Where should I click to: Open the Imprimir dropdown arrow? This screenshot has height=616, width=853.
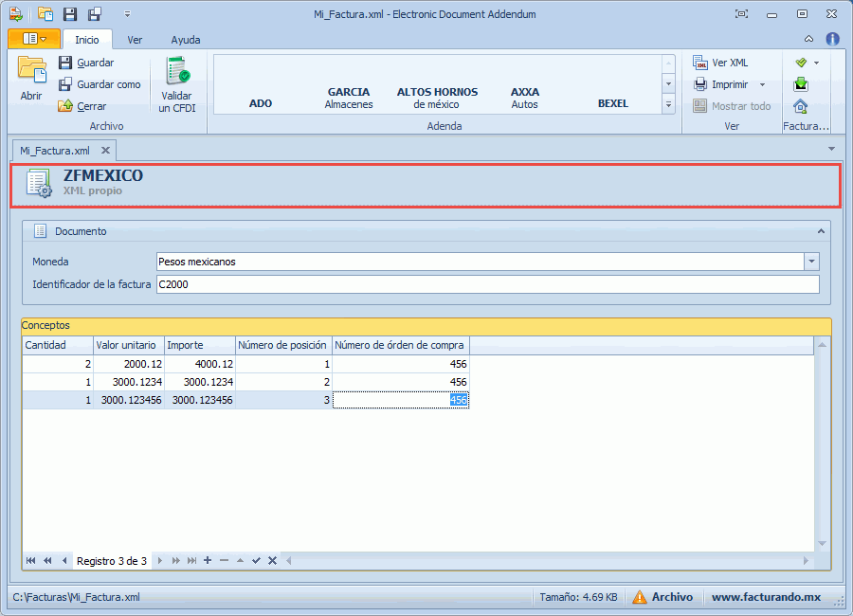[x=762, y=84]
